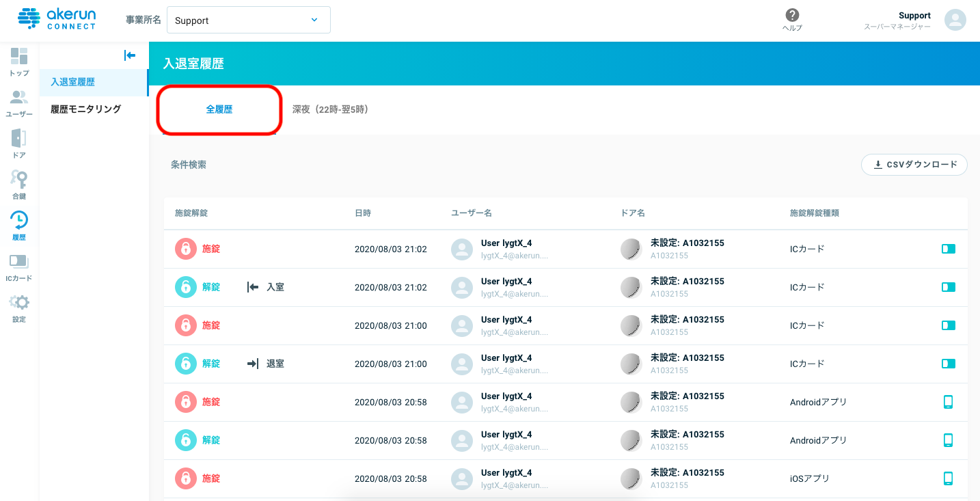Click the lock icon in the iOSアプリ row
This screenshot has height=501, width=980.
tap(186, 478)
